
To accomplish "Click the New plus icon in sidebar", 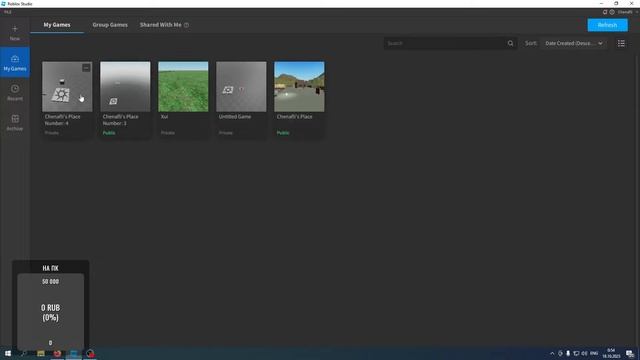I will click(x=15, y=29).
